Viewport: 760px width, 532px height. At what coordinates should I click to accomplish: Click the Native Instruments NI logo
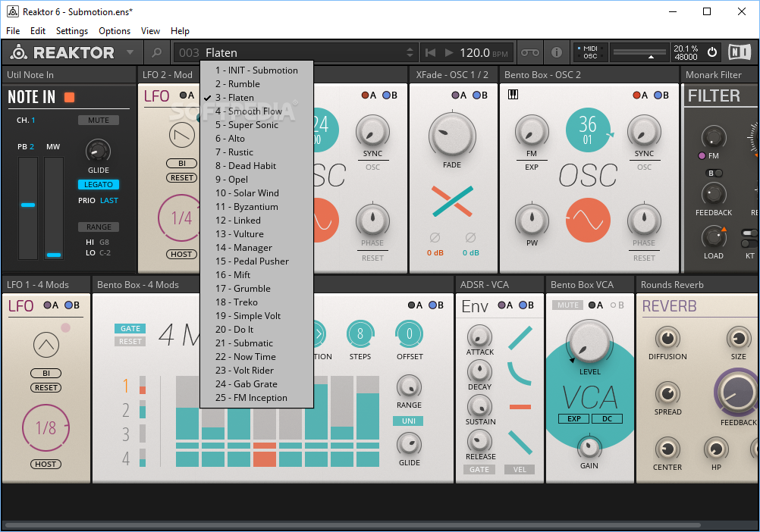pos(740,52)
